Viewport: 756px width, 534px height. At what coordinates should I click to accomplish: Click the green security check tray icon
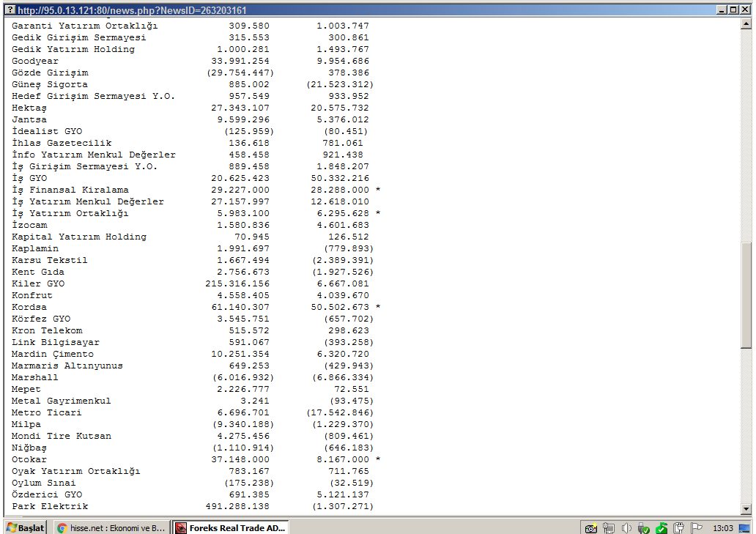pos(661,528)
